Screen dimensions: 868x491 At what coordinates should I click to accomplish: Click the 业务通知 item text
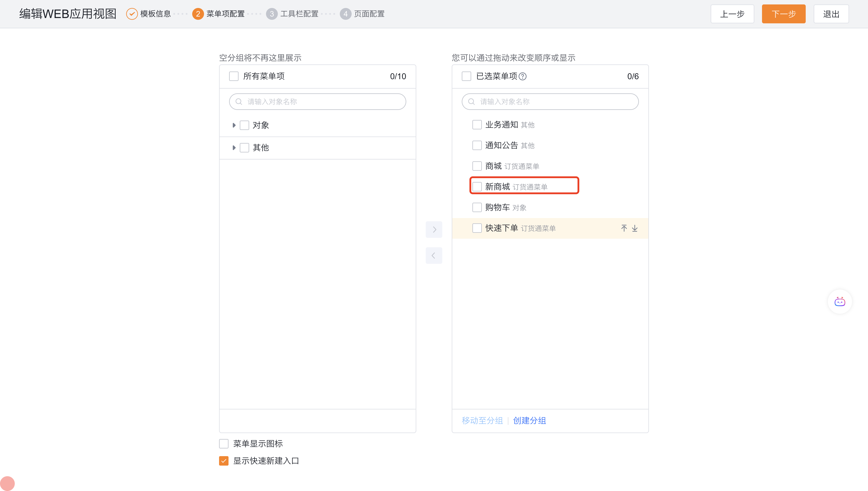(x=501, y=125)
